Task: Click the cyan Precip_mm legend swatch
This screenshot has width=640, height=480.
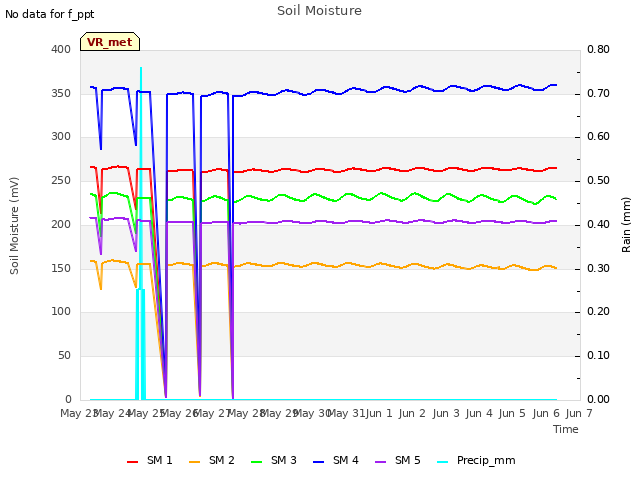Action: pyautogui.click(x=442, y=462)
